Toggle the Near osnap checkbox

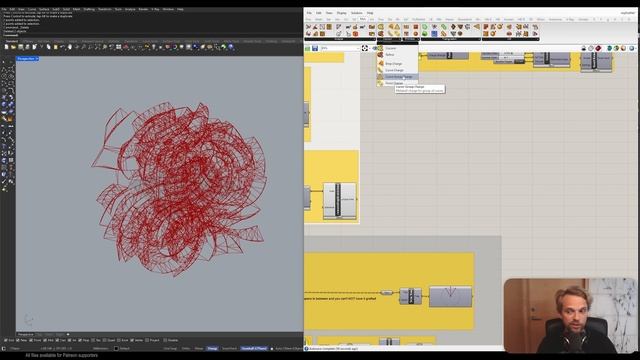pos(18,340)
